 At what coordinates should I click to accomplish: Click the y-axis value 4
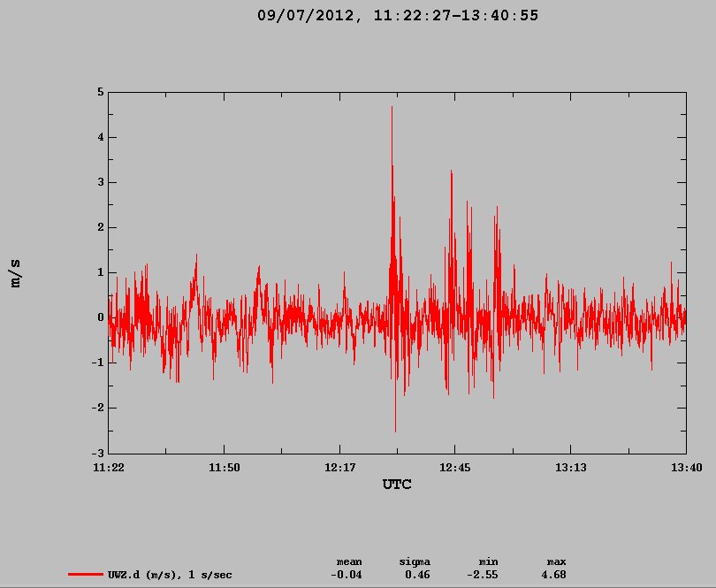(101, 137)
